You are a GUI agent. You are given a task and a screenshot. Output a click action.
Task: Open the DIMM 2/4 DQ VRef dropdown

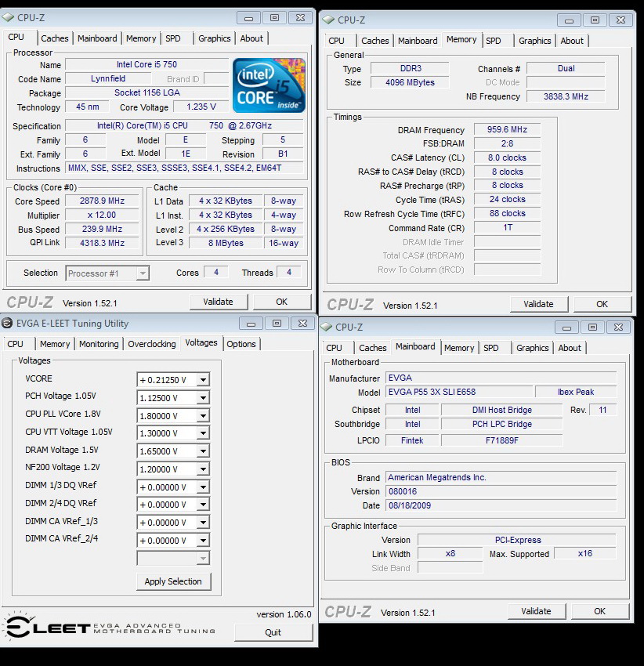tap(204, 505)
